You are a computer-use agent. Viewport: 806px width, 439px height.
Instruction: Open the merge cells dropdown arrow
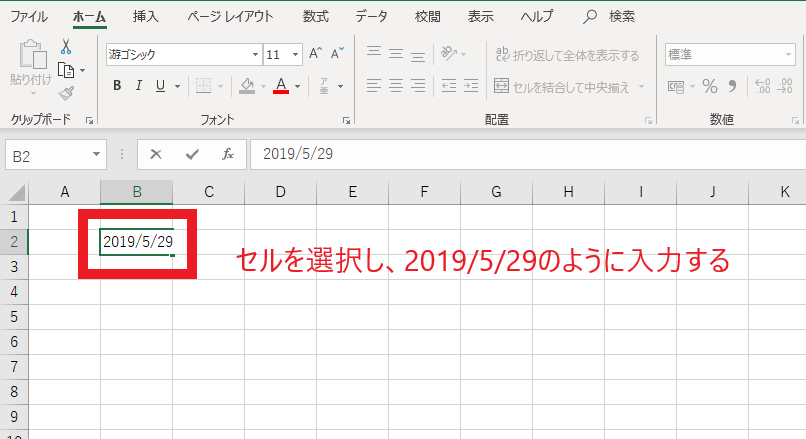click(641, 87)
